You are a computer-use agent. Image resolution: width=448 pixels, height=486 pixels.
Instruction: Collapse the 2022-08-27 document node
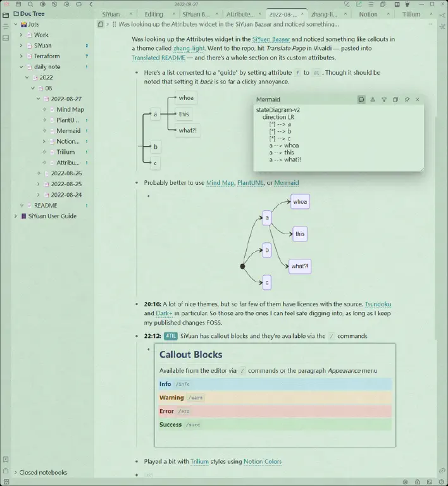point(39,99)
